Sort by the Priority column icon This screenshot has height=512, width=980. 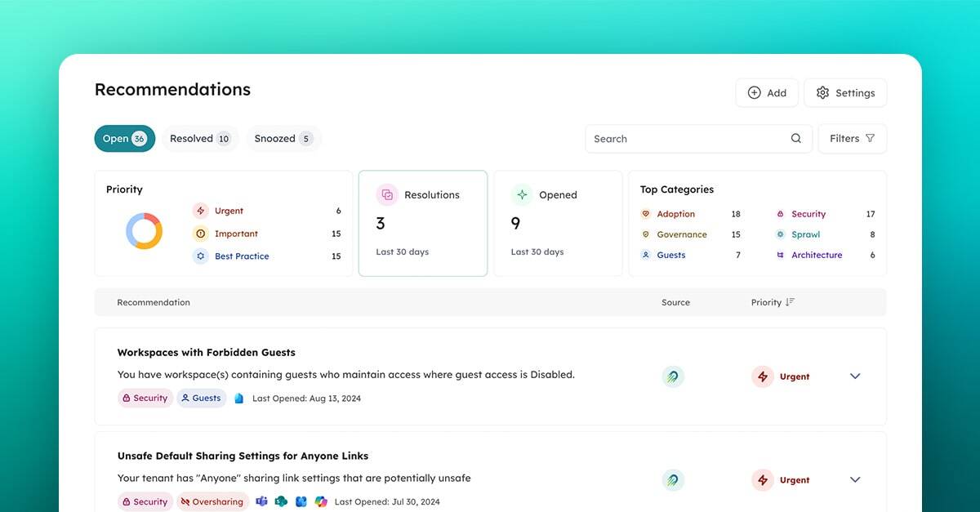(x=790, y=302)
